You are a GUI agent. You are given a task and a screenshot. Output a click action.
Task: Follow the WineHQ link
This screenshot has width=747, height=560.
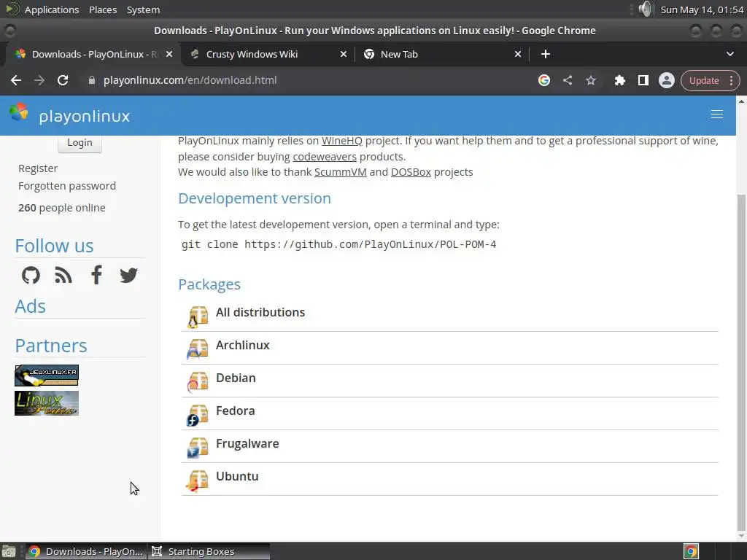pyautogui.click(x=341, y=141)
